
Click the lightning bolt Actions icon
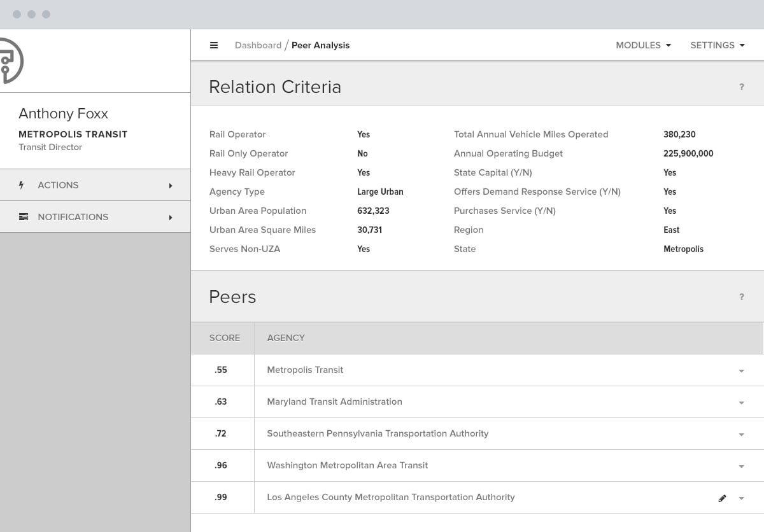[x=22, y=185]
